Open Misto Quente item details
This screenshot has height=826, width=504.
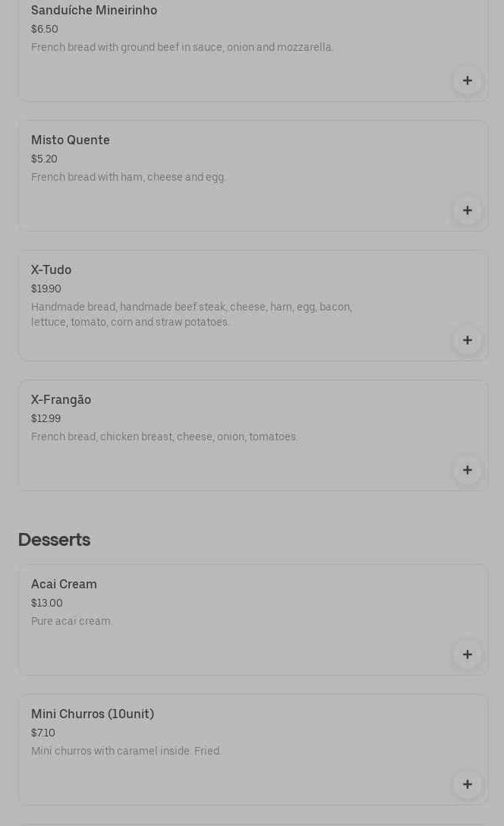click(x=71, y=140)
